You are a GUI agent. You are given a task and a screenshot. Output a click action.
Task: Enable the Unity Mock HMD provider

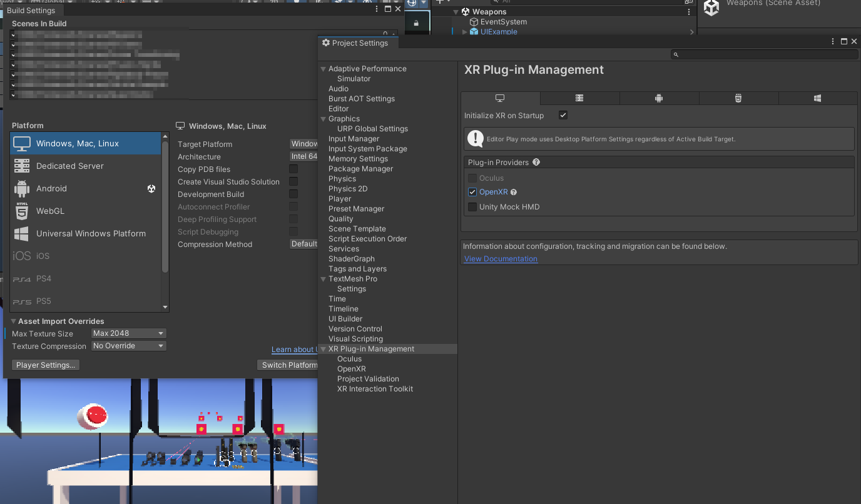pos(472,207)
